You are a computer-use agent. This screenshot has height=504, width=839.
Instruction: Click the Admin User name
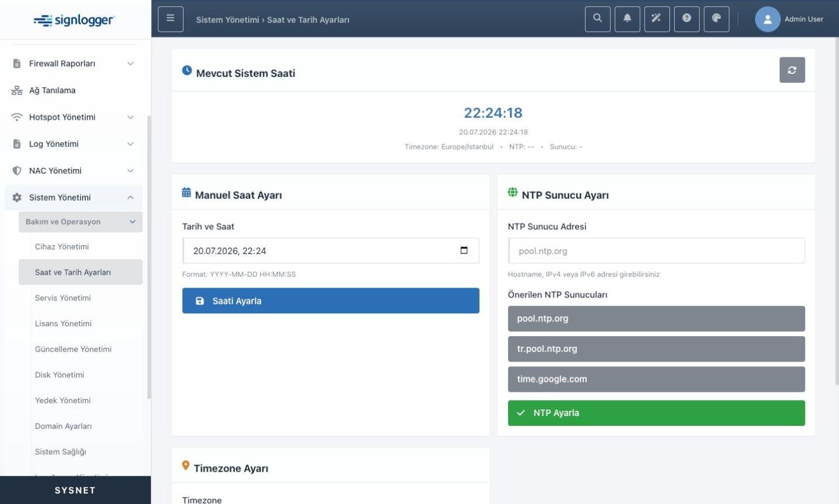(x=804, y=19)
